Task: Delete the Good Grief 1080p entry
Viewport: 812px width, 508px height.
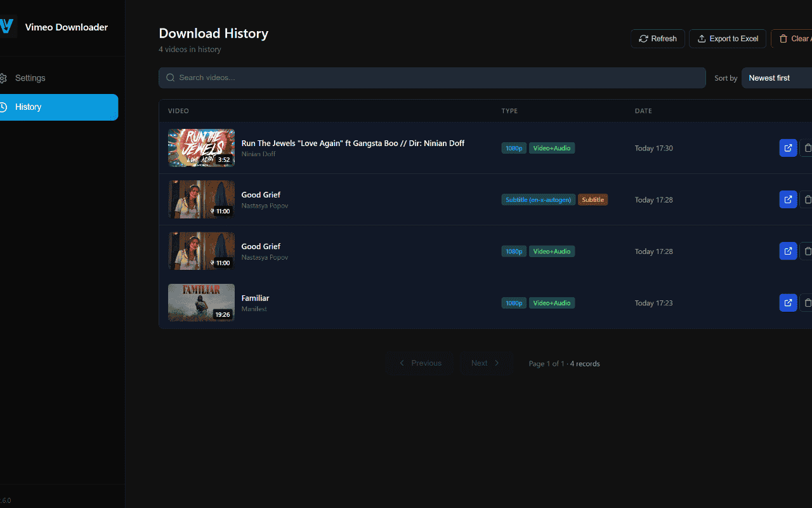Action: coord(807,251)
